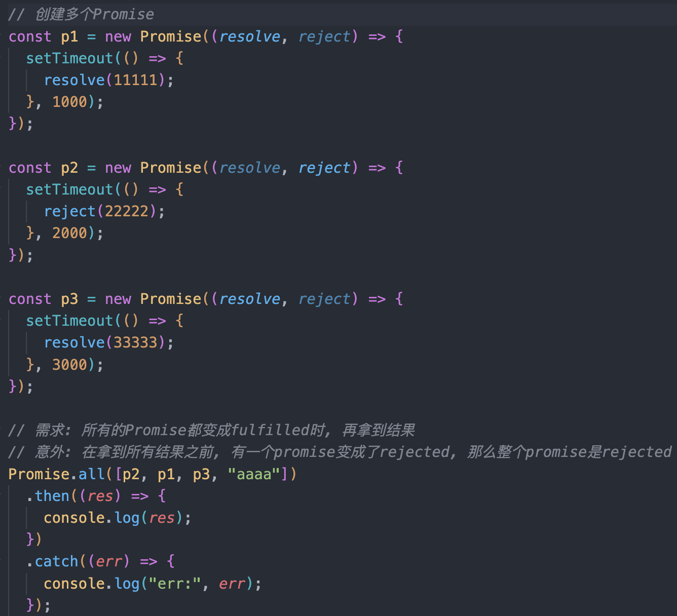Click the resolve parameter in the p3 declaration
This screenshot has width=677, height=616.
coord(250,299)
